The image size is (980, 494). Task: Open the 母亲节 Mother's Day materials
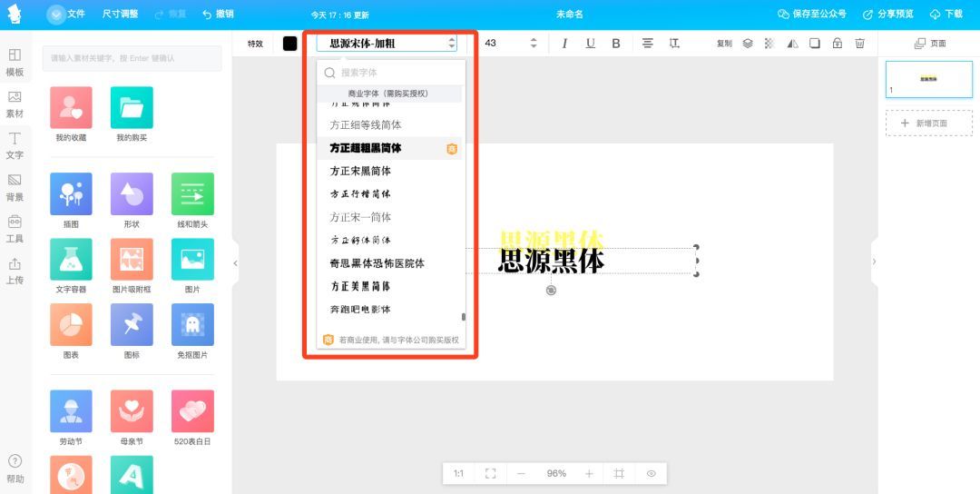pos(132,419)
